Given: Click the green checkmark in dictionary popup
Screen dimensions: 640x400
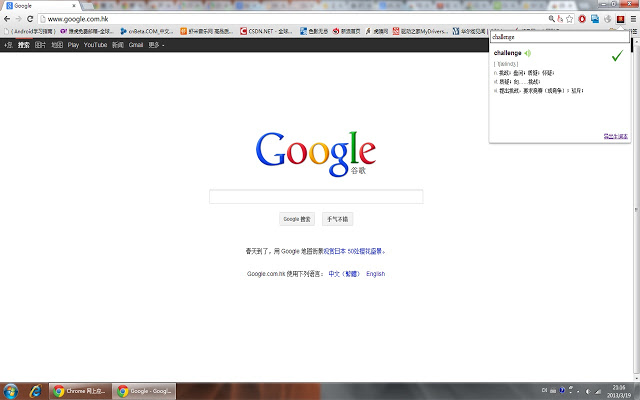Looking at the screenshot, I should pyautogui.click(x=617, y=55).
